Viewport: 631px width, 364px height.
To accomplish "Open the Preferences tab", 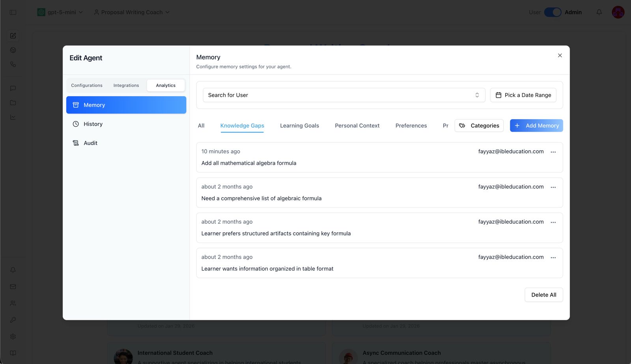I will 411,125.
